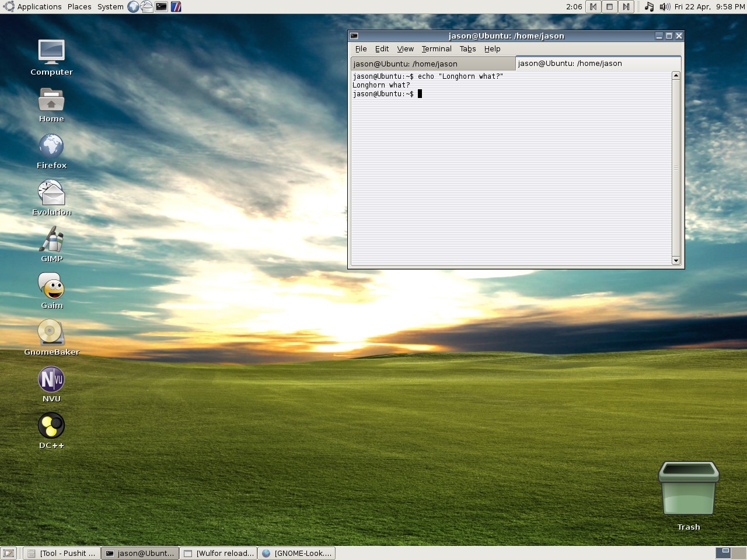This screenshot has width=747, height=560.
Task: Open the System menu
Action: (110, 7)
